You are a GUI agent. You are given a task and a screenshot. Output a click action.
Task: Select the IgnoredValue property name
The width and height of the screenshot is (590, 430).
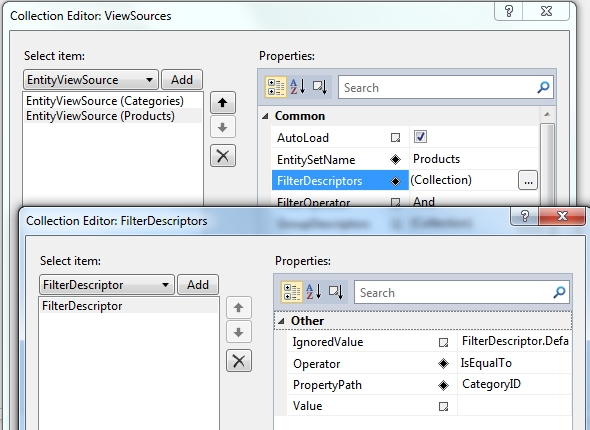[x=328, y=342]
